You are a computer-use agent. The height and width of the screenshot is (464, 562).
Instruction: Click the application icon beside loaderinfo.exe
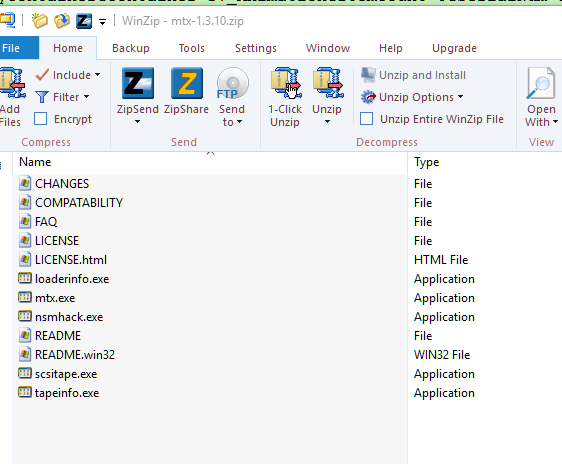click(25, 278)
